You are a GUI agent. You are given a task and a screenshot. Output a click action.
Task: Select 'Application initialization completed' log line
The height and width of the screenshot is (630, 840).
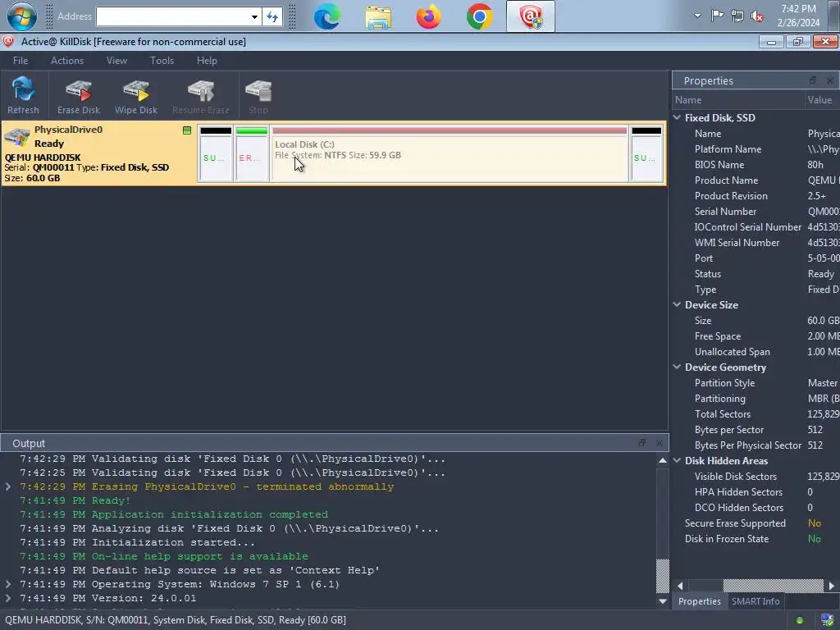[174, 514]
